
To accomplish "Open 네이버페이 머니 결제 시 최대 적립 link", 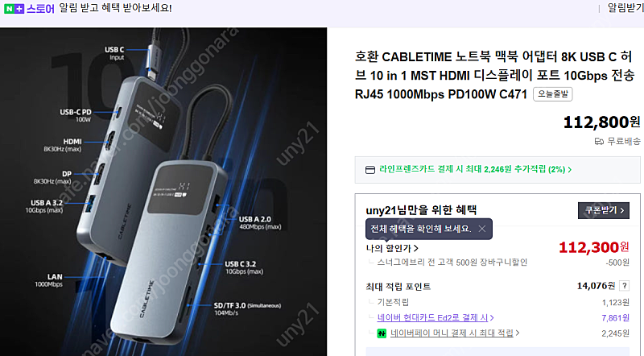I will pyautogui.click(x=452, y=333).
